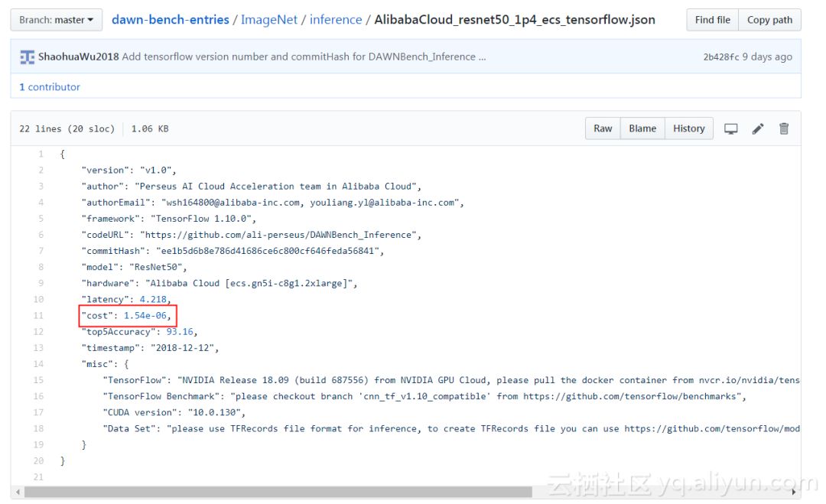Viewport: 826px width, 504px height.
Task: Open the Blame view
Action: click(x=642, y=128)
